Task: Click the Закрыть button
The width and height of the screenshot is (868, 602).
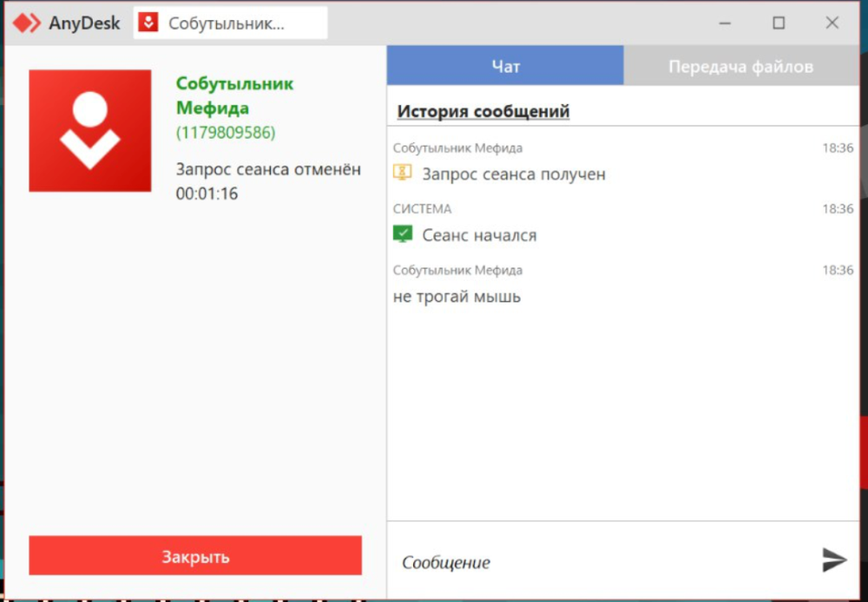Action: click(195, 555)
